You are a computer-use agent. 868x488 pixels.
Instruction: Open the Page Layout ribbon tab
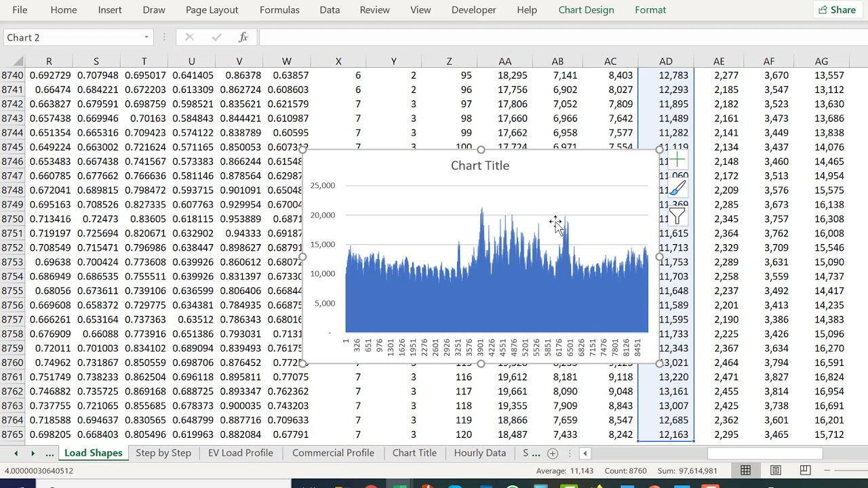click(x=212, y=10)
